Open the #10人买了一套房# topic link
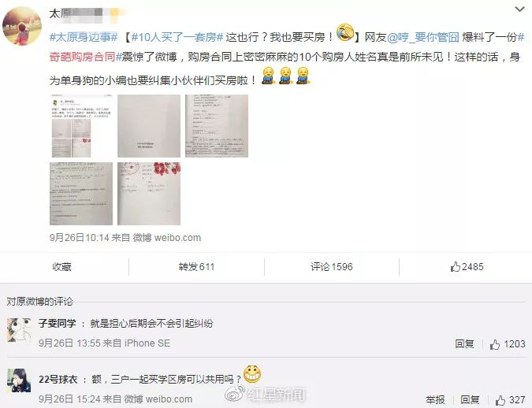This screenshot has width=532, height=408. coord(177,37)
